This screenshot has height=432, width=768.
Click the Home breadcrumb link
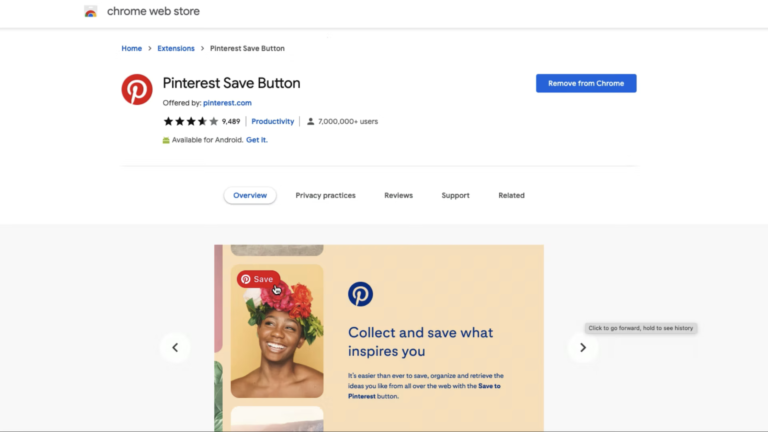pos(131,48)
